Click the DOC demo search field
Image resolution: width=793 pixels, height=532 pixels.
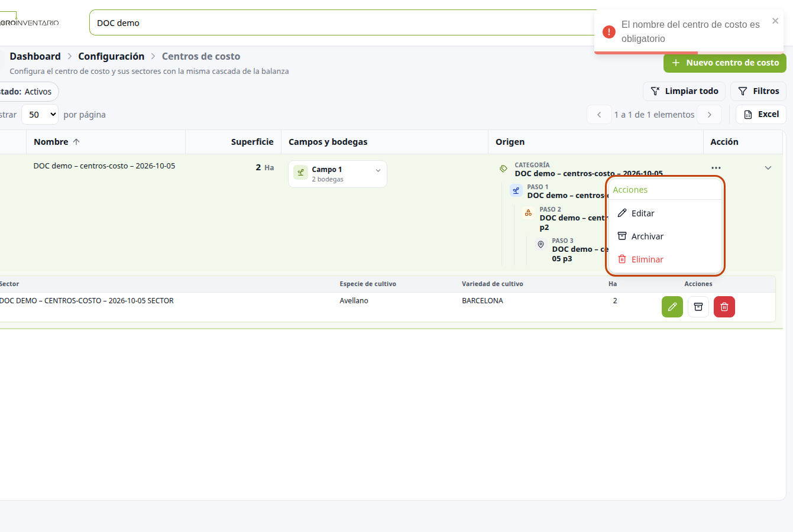[343, 23]
